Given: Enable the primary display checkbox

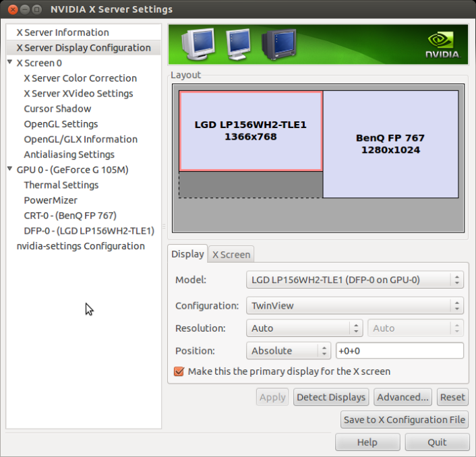Looking at the screenshot, I should tap(179, 371).
